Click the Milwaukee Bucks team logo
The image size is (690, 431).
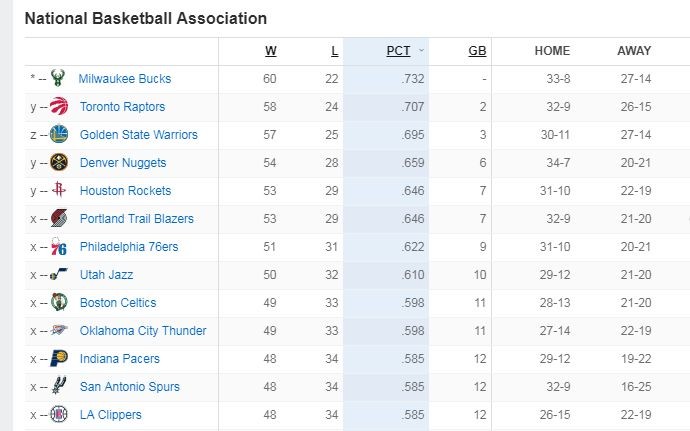[x=59, y=79]
